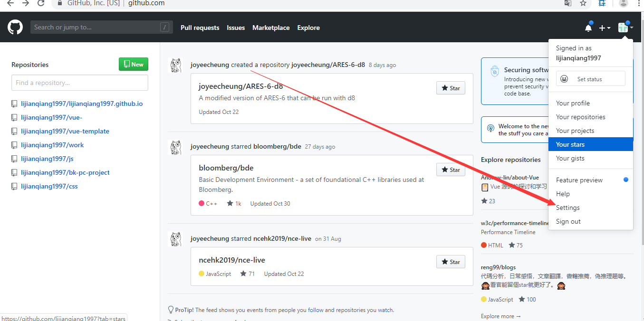Star the bloomberg/bde repository
The image size is (644, 321).
[x=451, y=170]
